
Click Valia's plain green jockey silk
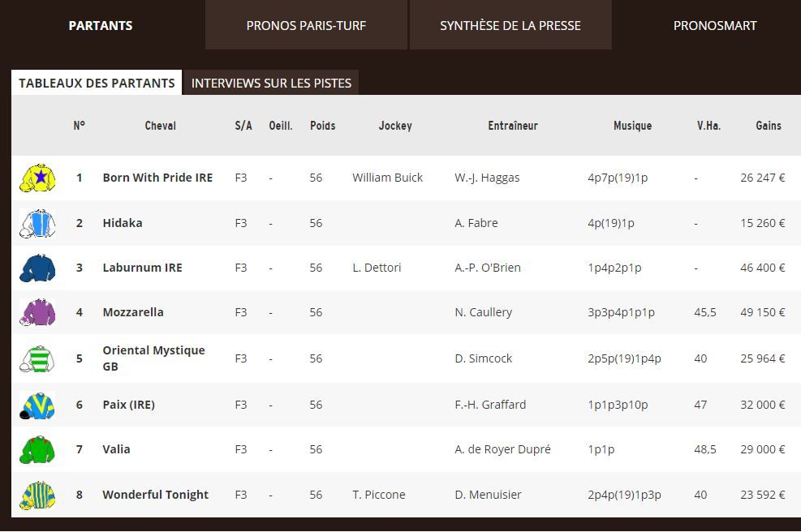pos(37,449)
